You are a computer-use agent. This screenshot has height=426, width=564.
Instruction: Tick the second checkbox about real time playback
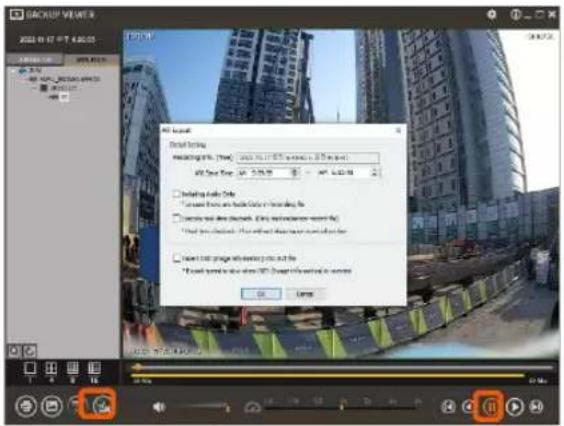tap(177, 218)
